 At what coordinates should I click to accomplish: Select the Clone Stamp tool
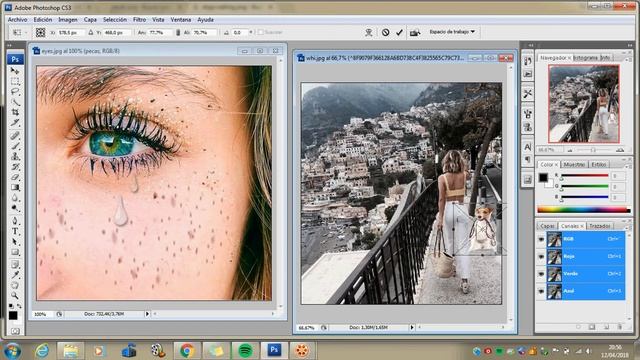(15, 156)
